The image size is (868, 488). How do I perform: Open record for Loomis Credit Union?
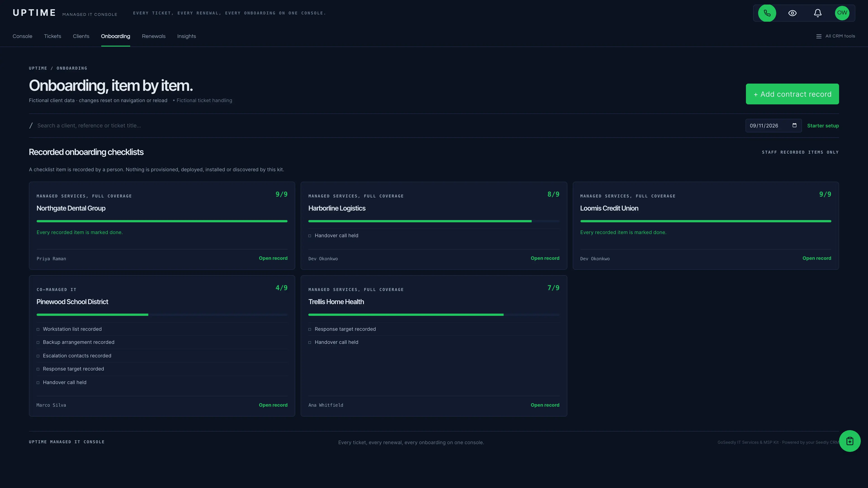817,258
